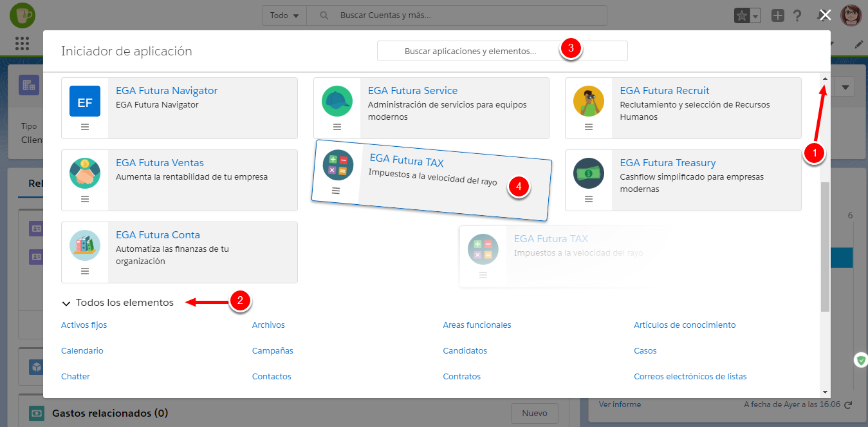Click the EGA Futura Conta books icon
Viewport: 868px width, 427px height.
click(x=85, y=245)
